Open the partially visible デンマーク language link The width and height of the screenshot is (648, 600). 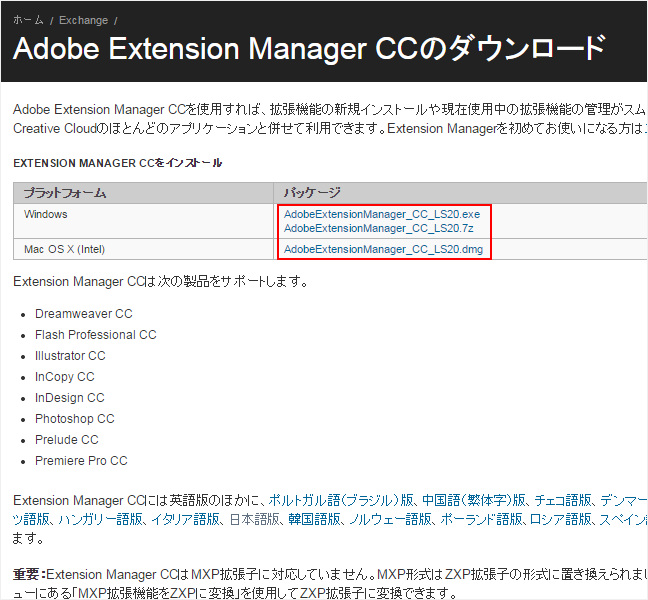click(626, 500)
